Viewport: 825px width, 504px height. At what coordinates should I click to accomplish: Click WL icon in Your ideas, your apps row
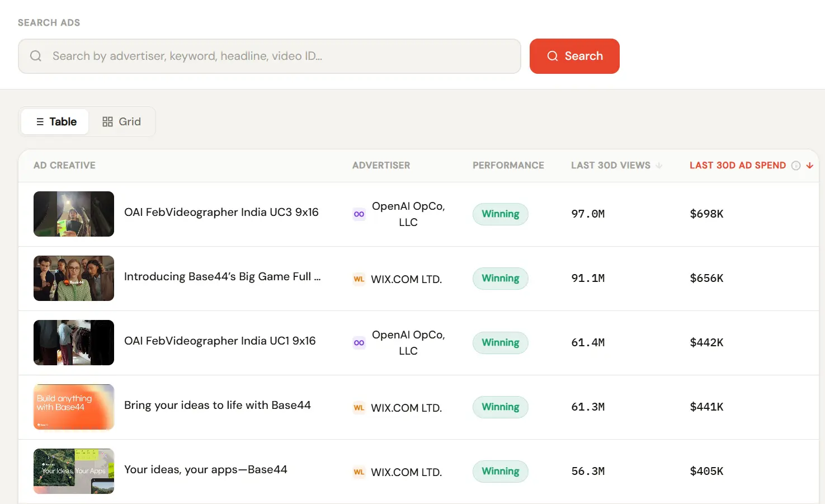[x=359, y=472]
